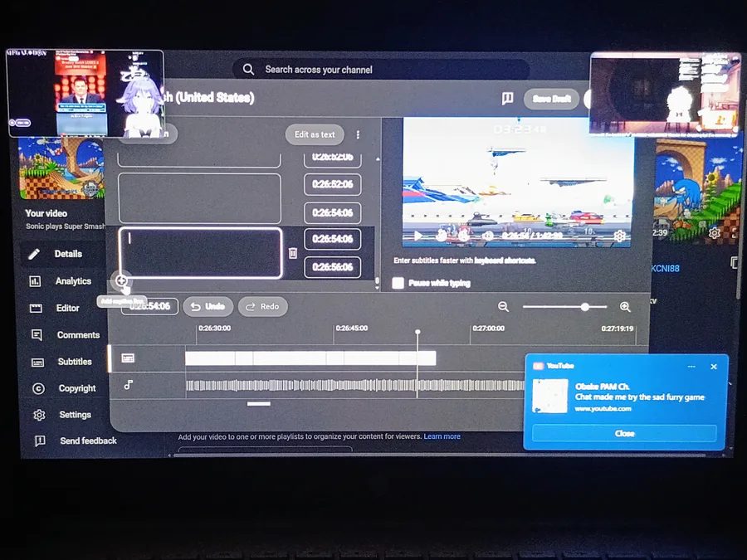Screen dimensions: 747x560
Task: Open the keyboard shortcuts link
Action: coord(505,261)
